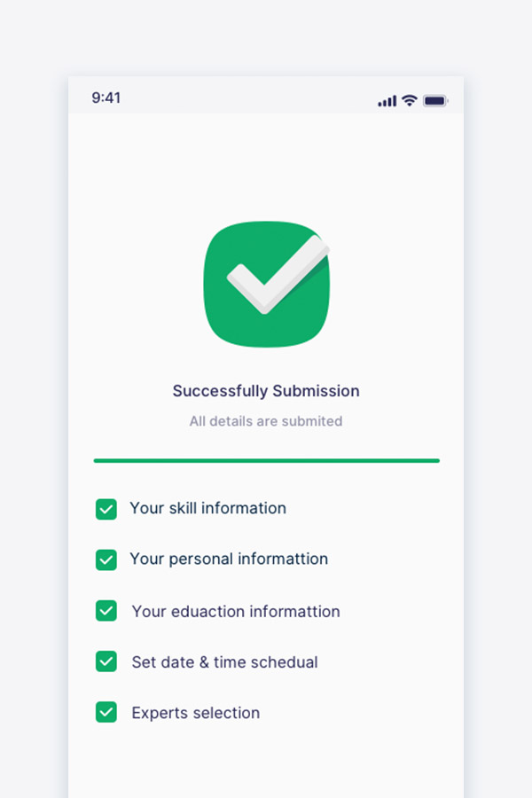Open Experts selection item
This screenshot has width=532, height=798.
click(195, 713)
